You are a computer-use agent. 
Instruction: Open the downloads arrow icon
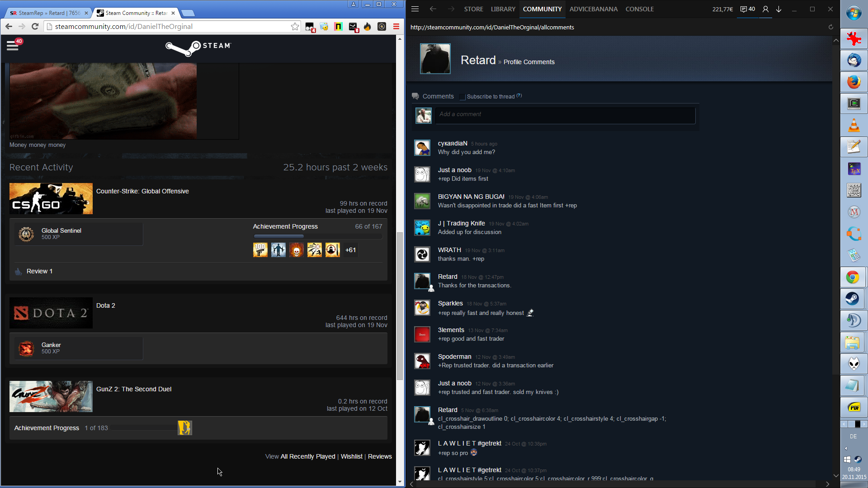tap(779, 9)
